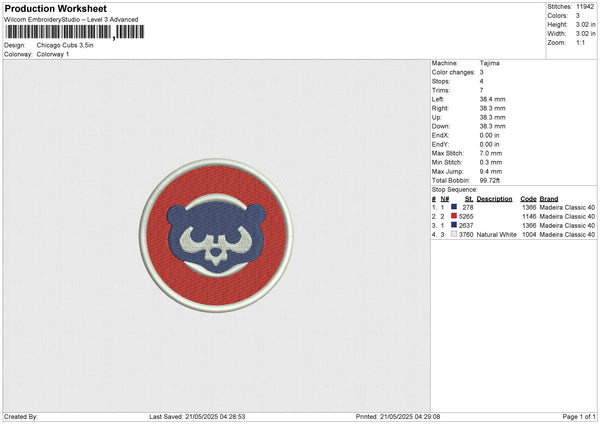Click thread code 1146 in stop row 2
The width and height of the screenshot is (600, 424).
point(529,217)
